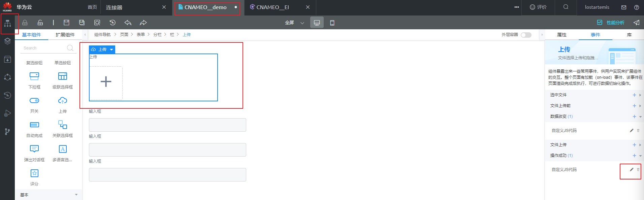Click the upload plus placeholder on canvas
Screen dimensions: 644x200
(x=106, y=81)
